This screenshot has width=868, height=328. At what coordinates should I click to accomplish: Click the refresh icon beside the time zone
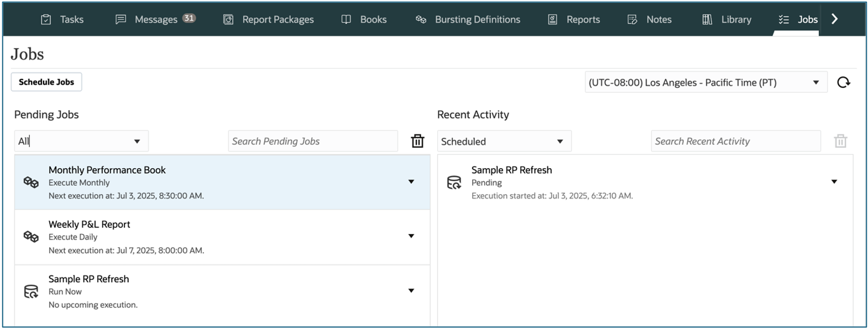[843, 82]
